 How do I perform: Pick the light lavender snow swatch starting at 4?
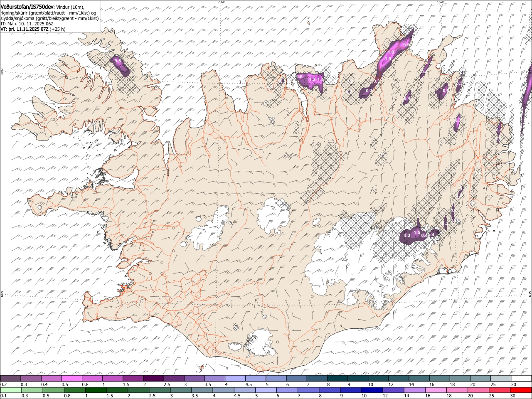pyautogui.click(x=235, y=379)
